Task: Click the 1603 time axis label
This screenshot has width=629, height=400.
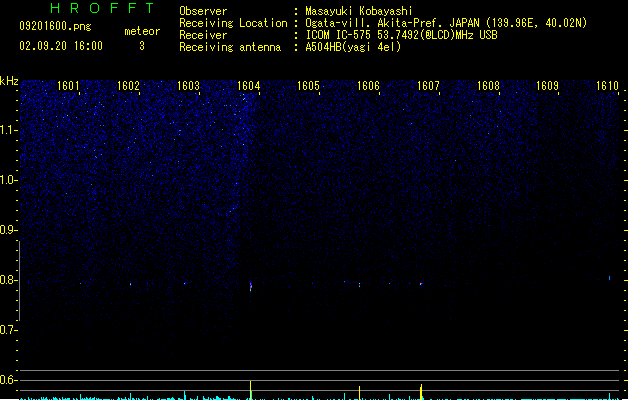Action: coord(188,85)
